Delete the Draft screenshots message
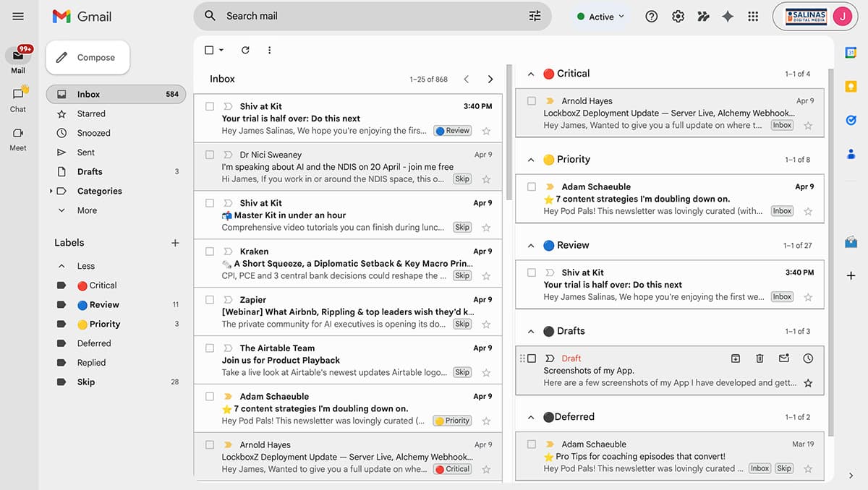868x490 pixels. point(759,358)
